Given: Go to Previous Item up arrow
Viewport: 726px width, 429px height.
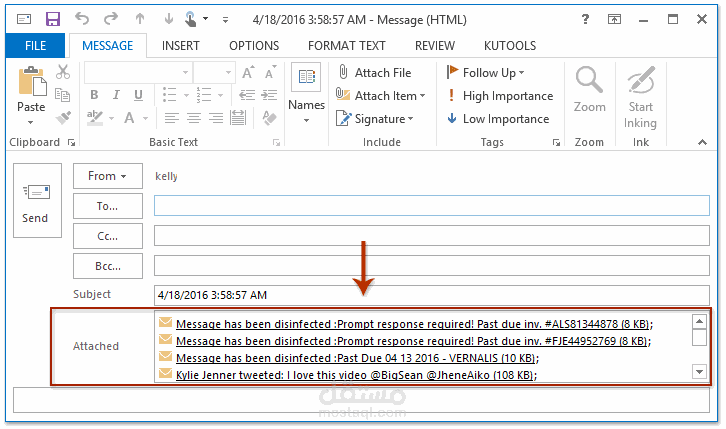Looking at the screenshot, I should pyautogui.click(x=140, y=19).
